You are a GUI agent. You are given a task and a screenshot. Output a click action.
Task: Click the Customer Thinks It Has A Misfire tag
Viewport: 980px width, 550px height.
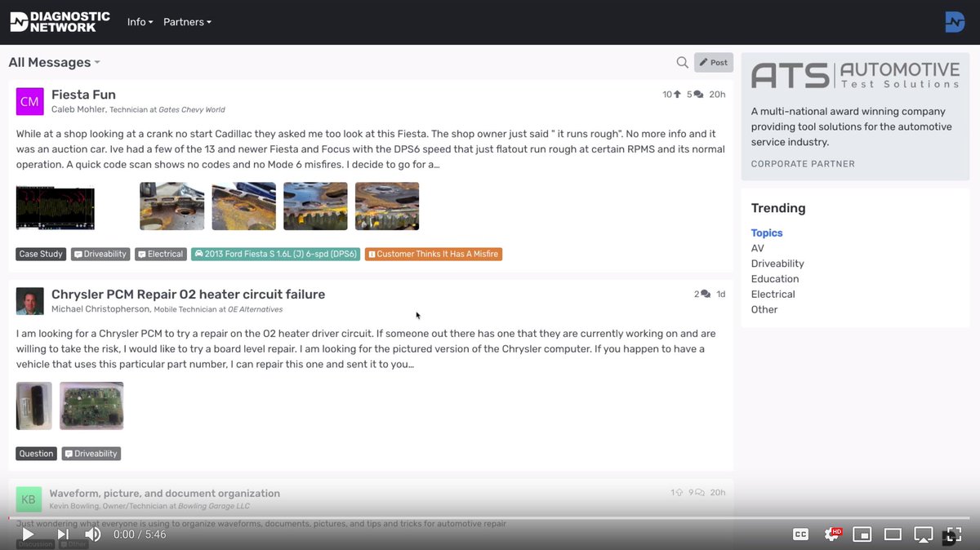point(434,254)
